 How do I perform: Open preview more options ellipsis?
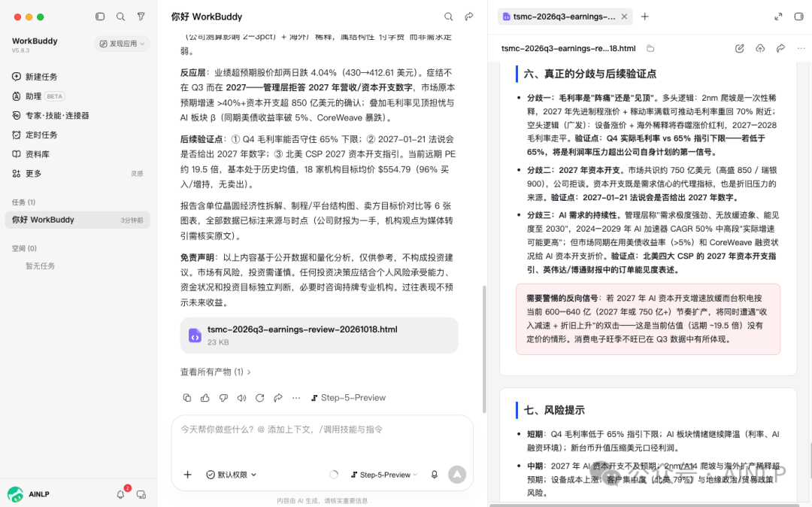(801, 48)
